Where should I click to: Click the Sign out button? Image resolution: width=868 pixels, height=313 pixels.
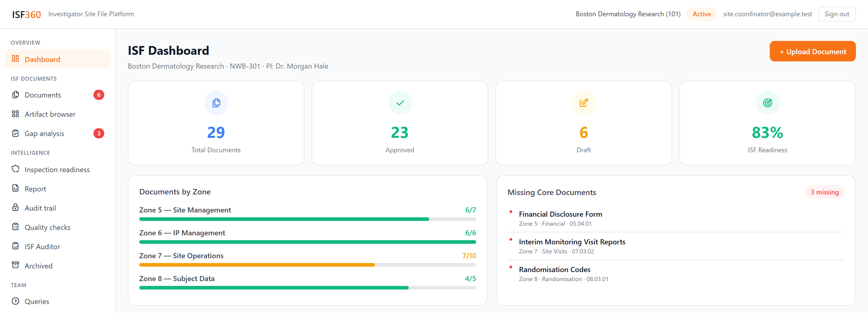[x=837, y=14]
